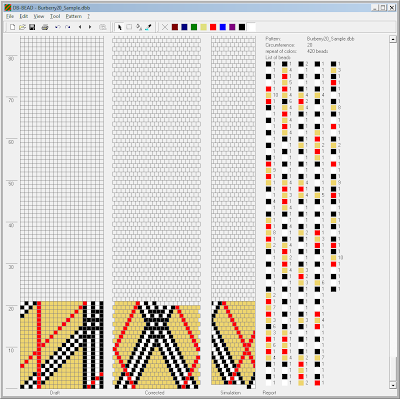Shift the pattern left with arrow icon
The width and height of the screenshot is (400, 399).
pyautogui.click(x=80, y=27)
